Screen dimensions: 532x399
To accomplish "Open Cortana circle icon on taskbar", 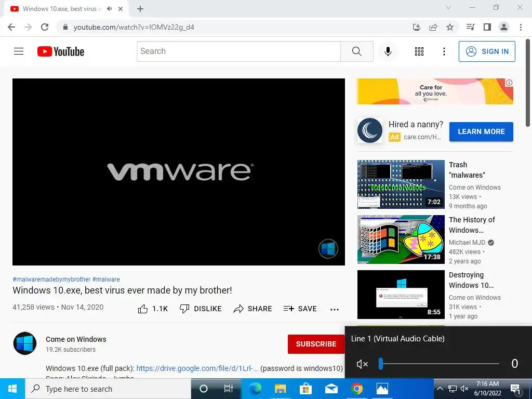I will coord(203,389).
